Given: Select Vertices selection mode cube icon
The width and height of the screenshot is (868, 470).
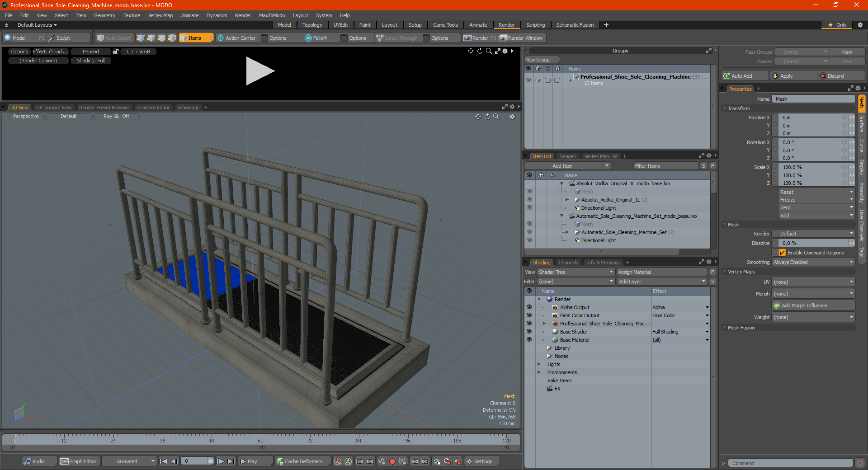Looking at the screenshot, I should point(141,38).
